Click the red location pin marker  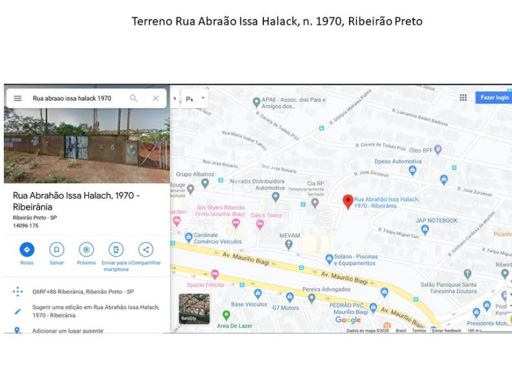348,202
